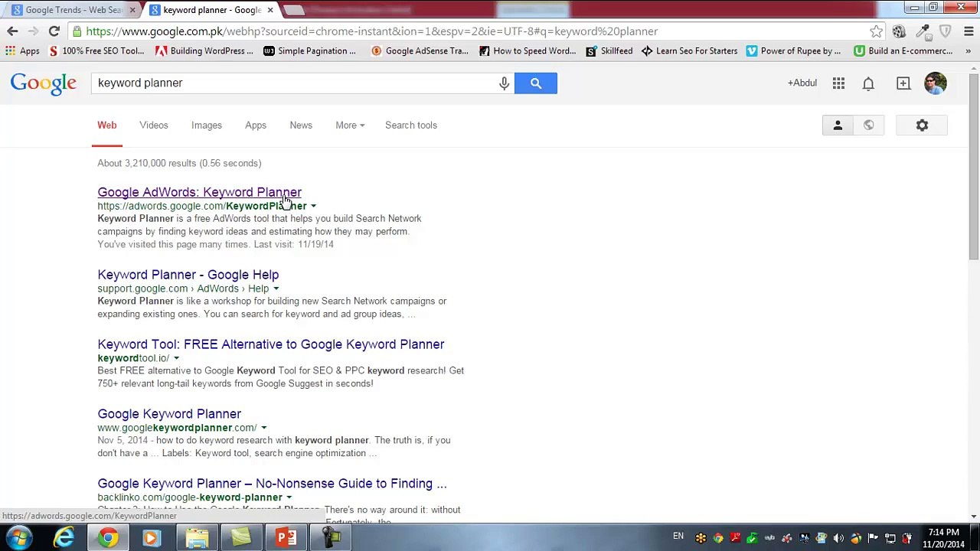Screen dimensions: 980x551
Task: Expand the More search categories dropdown
Action: (350, 126)
